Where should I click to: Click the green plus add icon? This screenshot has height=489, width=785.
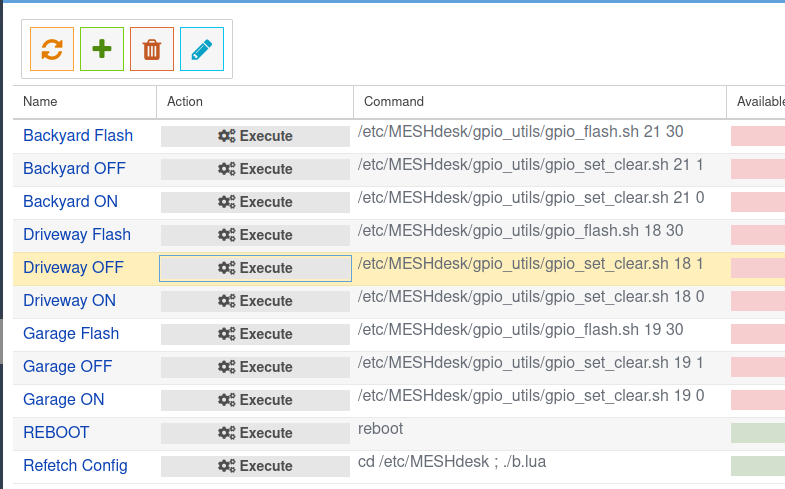[102, 49]
